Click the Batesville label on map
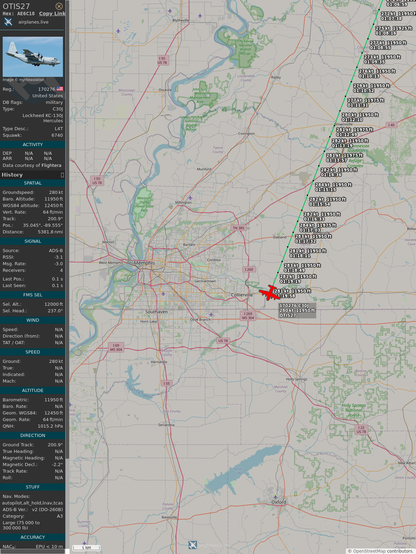The image size is (416, 554). click(x=169, y=517)
